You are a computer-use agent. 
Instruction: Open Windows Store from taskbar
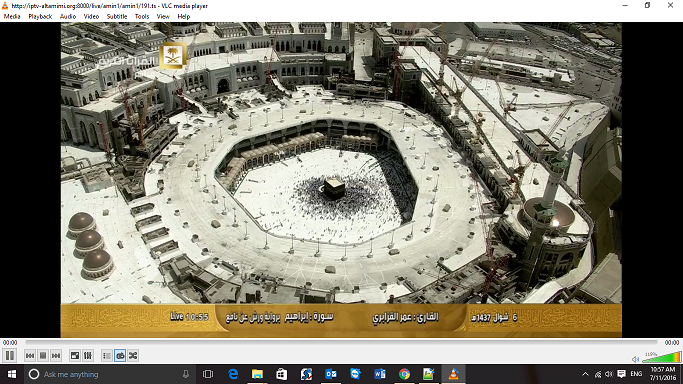click(282, 374)
